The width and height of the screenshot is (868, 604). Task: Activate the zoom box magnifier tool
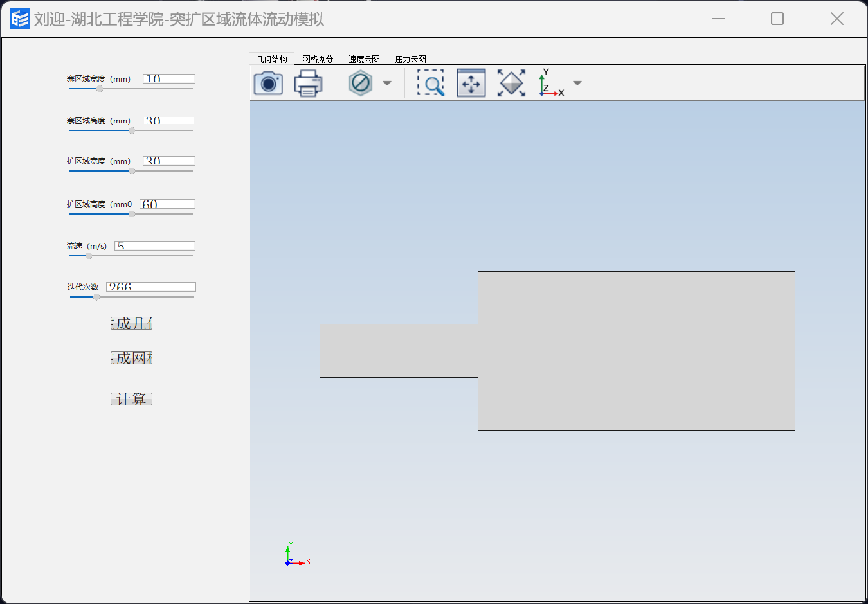click(x=431, y=83)
